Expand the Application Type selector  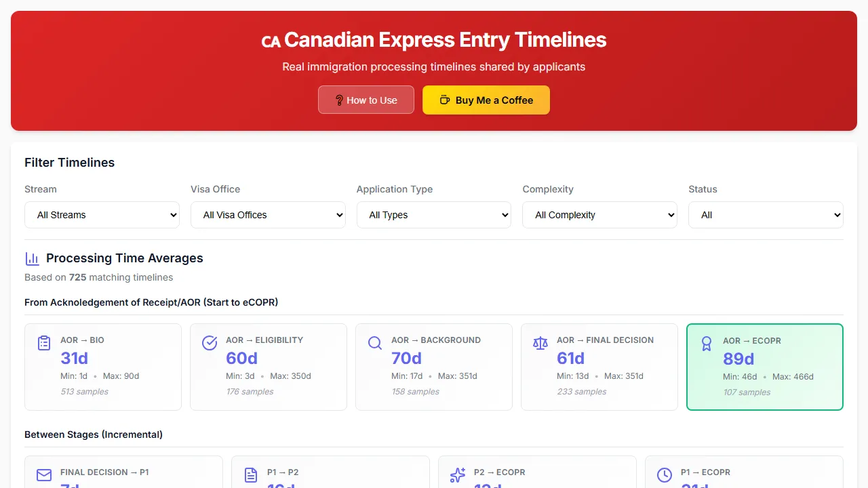pyautogui.click(x=433, y=215)
